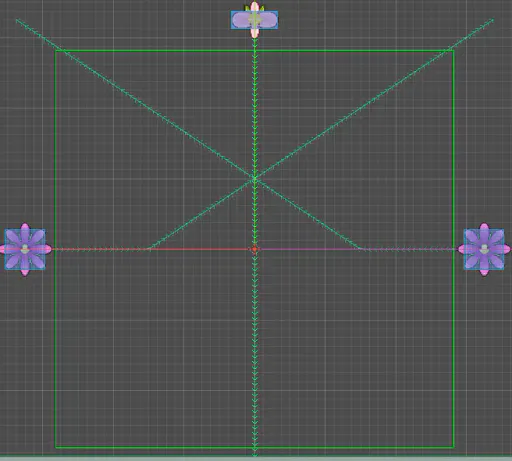Select the purple flower on the right
The width and height of the screenshot is (512, 461).
click(x=484, y=249)
